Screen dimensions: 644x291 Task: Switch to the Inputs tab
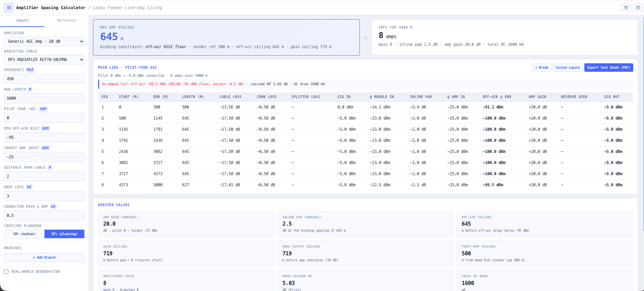(22, 21)
